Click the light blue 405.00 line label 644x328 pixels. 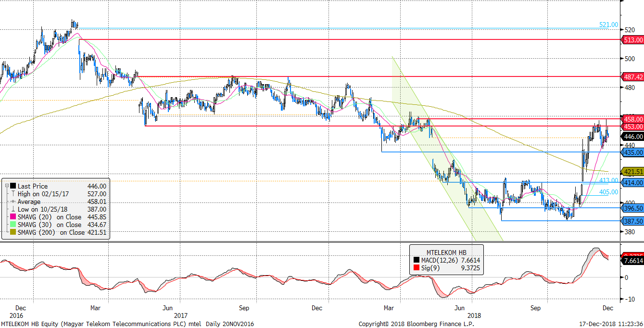(608, 192)
